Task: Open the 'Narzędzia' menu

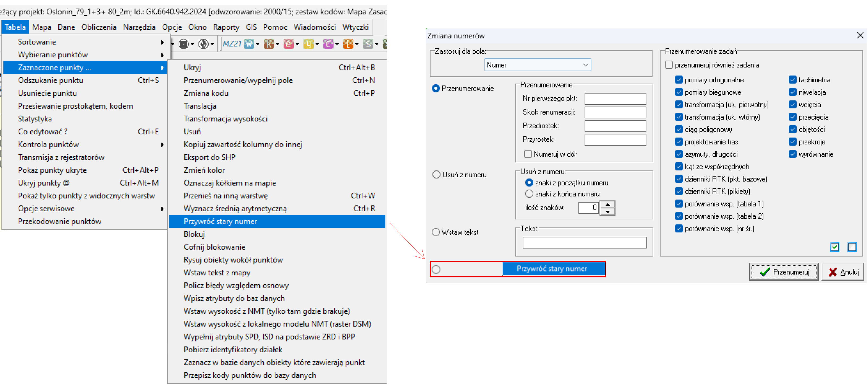Action: coord(139,27)
